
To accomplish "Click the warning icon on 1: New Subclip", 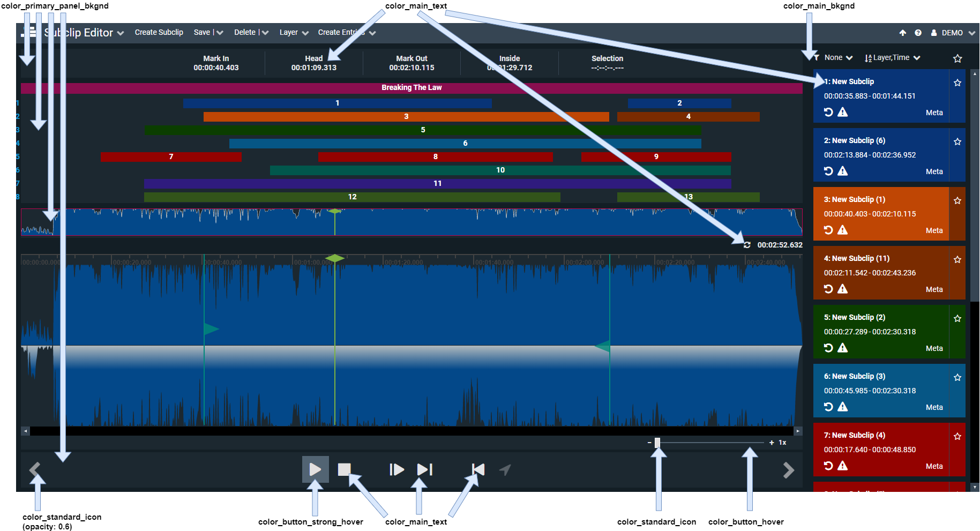I will [x=843, y=112].
